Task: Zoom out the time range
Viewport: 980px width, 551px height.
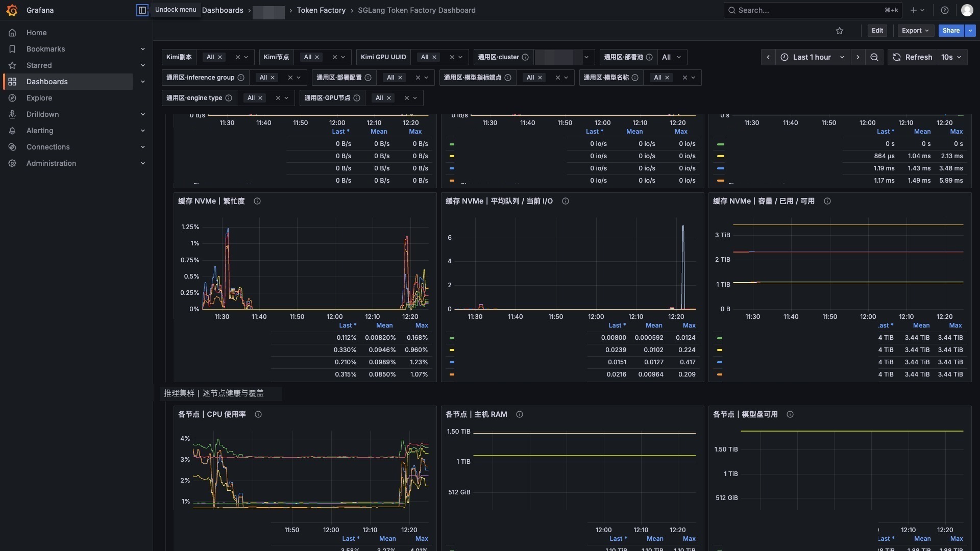Action: click(x=874, y=57)
